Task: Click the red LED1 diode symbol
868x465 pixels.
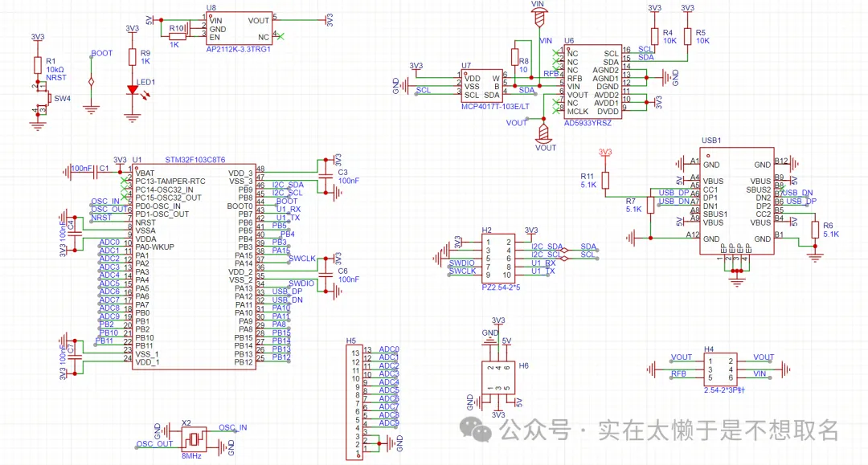Action: (x=133, y=91)
